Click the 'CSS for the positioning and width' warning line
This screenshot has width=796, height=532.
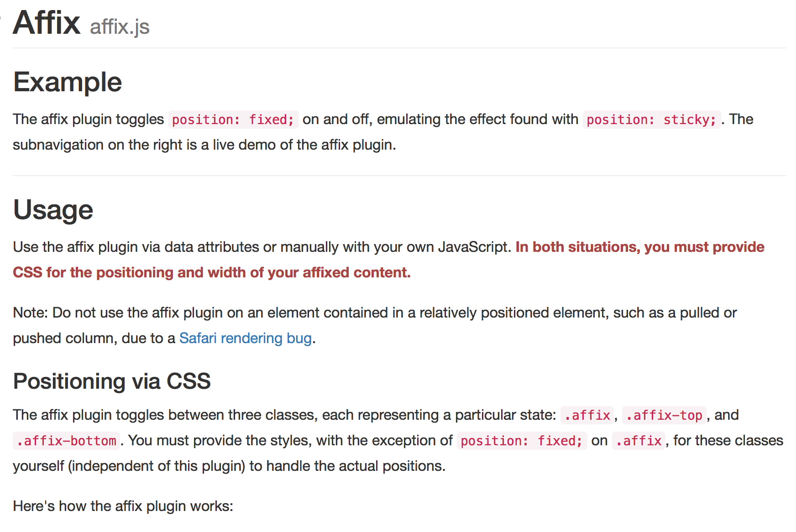tap(212, 272)
